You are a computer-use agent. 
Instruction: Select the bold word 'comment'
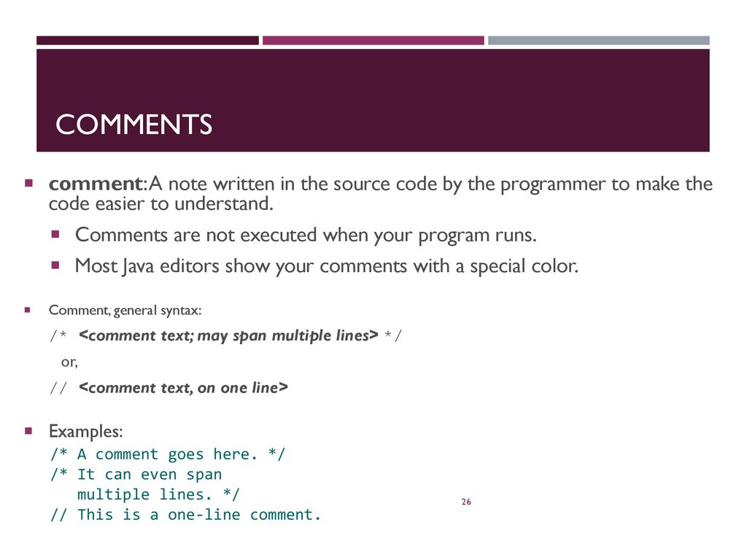96,184
